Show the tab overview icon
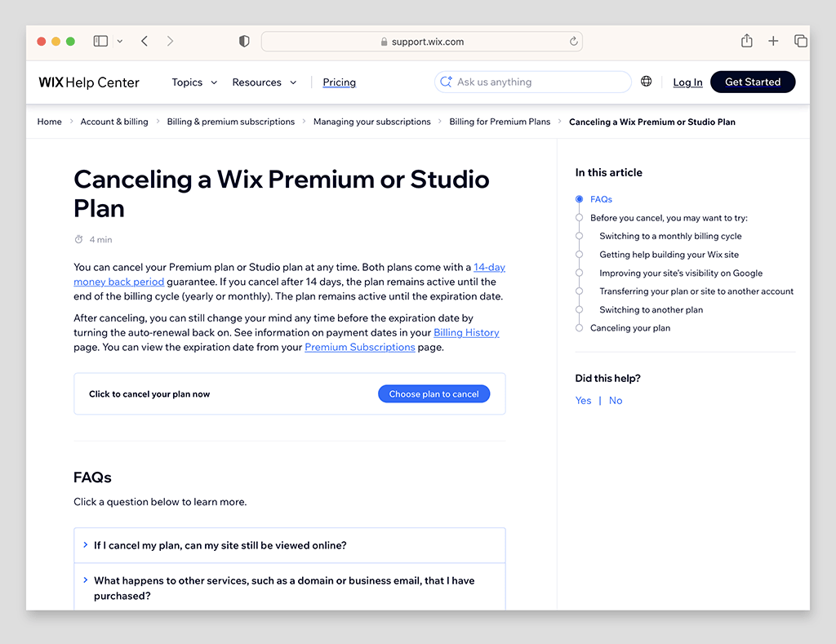 pos(800,41)
